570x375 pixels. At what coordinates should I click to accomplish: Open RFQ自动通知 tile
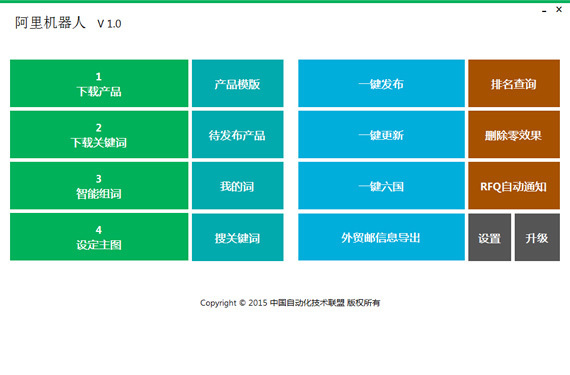[514, 186]
